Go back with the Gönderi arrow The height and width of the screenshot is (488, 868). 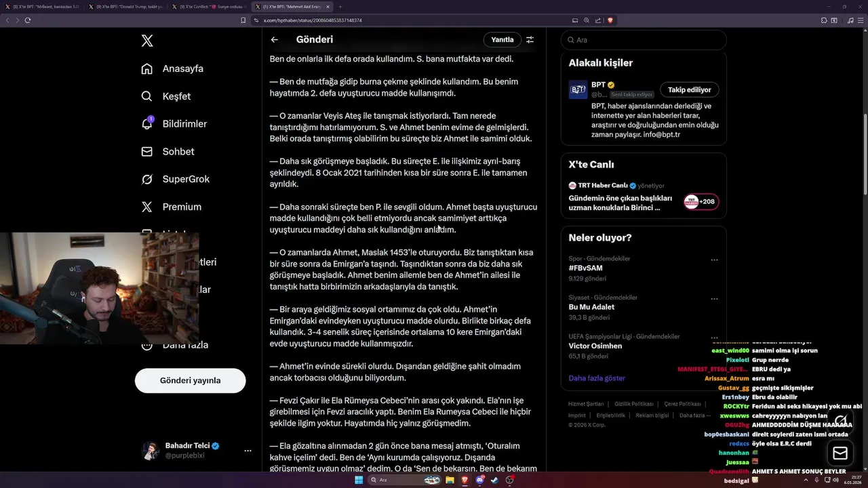[275, 39]
